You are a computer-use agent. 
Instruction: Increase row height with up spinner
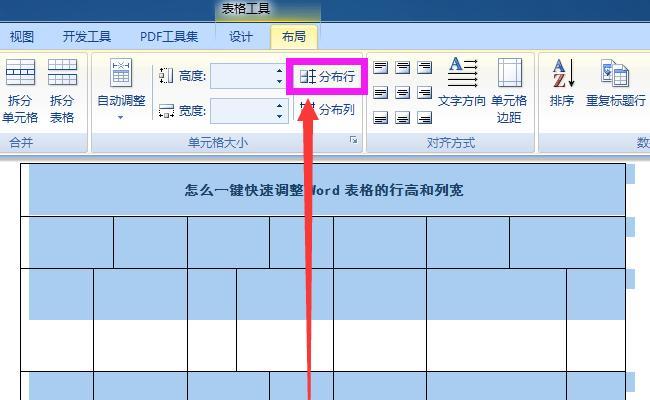point(280,70)
